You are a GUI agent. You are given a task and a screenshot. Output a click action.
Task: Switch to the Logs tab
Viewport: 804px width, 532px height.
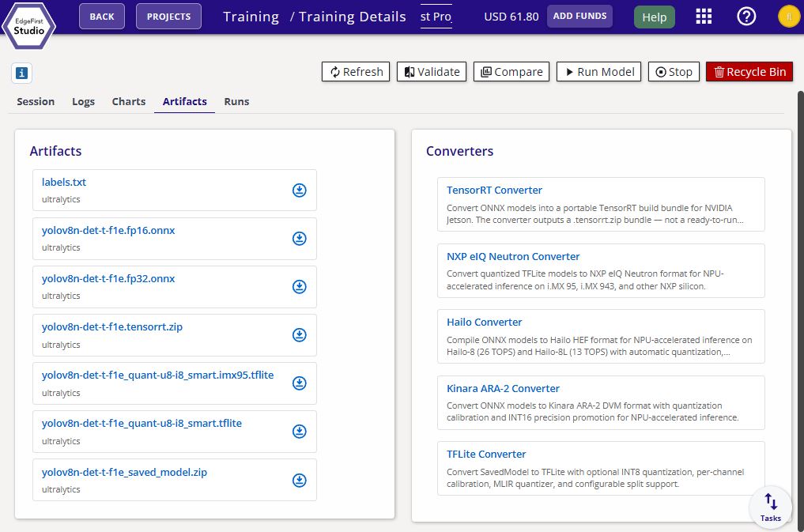coord(83,101)
